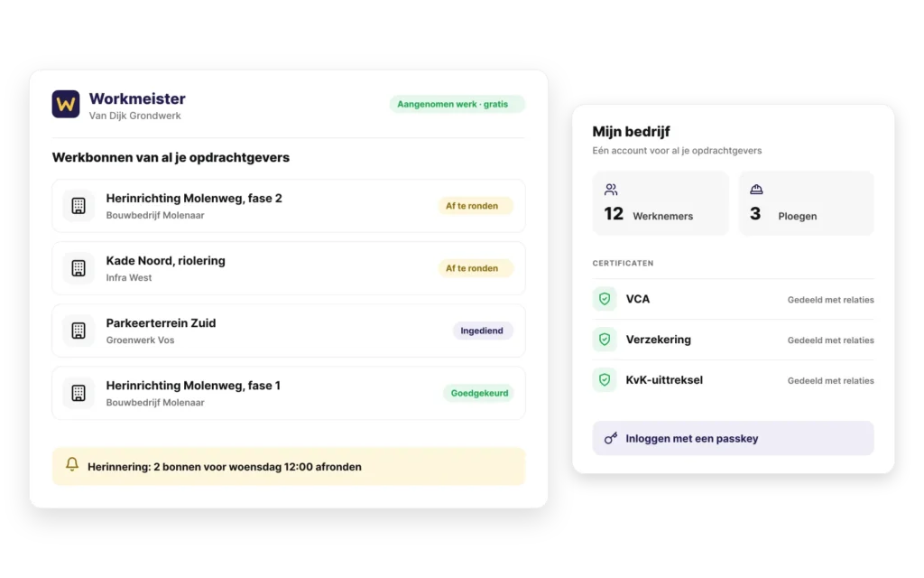Image resolution: width=924 pixels, height=578 pixels.
Task: Click the Goedgekeurd badge on Herinrichting Molenweg, fase 1
Action: 478,394
